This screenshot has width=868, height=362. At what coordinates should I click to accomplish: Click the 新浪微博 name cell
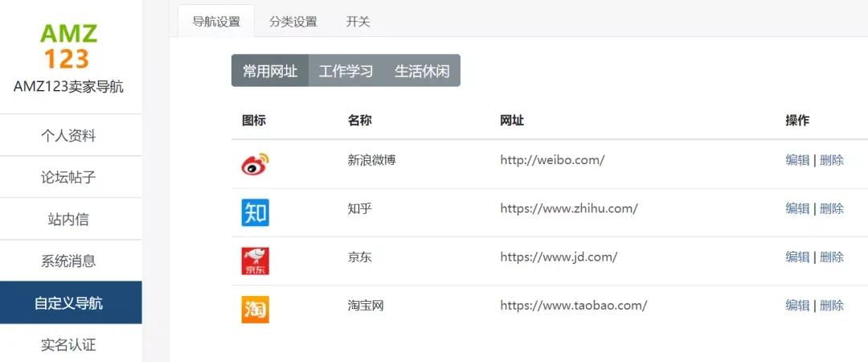(x=371, y=160)
